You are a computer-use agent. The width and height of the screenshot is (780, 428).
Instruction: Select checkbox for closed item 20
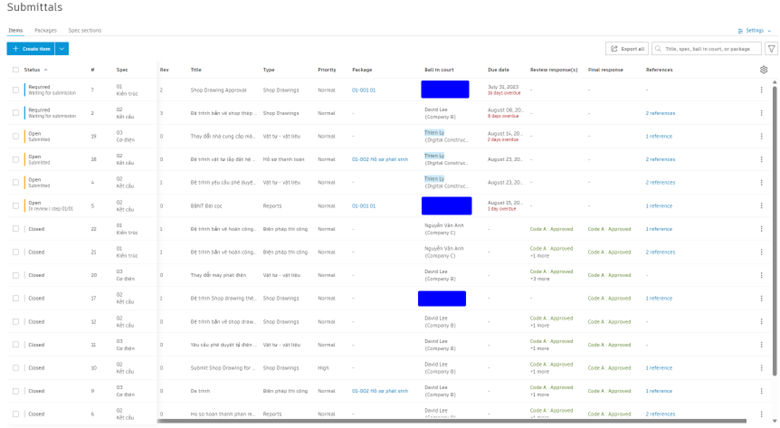click(15, 275)
